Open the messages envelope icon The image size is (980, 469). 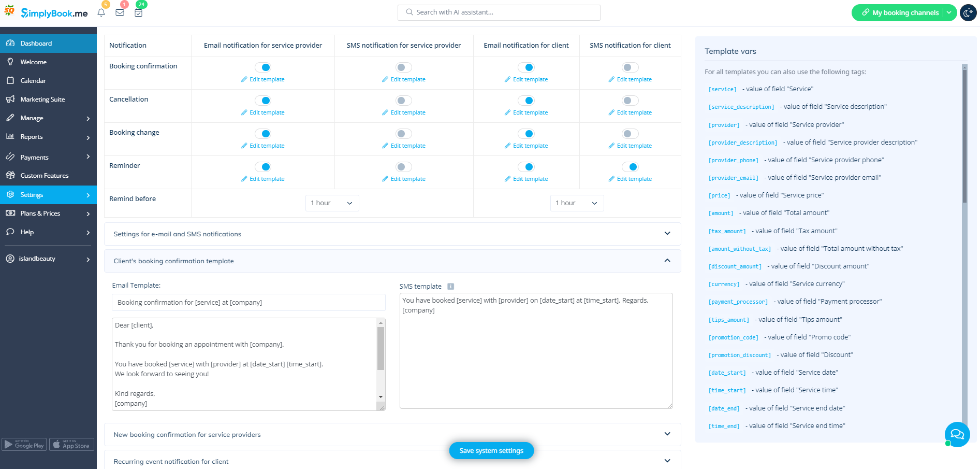(120, 12)
